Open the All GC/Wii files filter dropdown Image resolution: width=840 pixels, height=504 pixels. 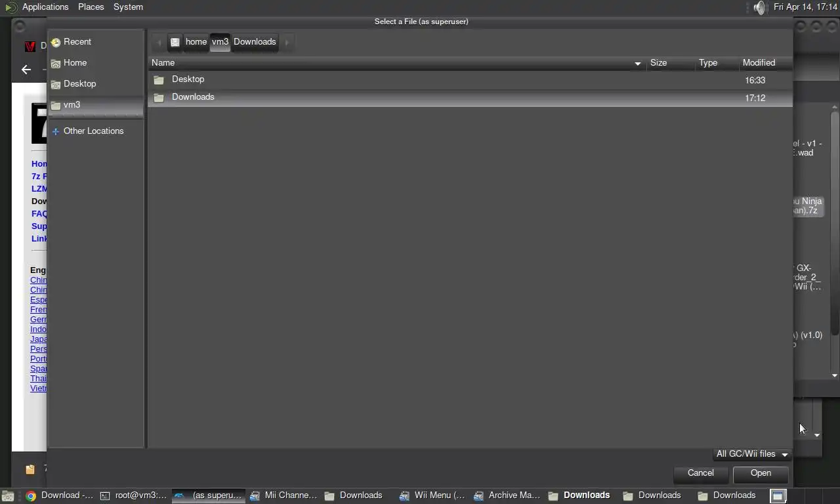point(752,454)
